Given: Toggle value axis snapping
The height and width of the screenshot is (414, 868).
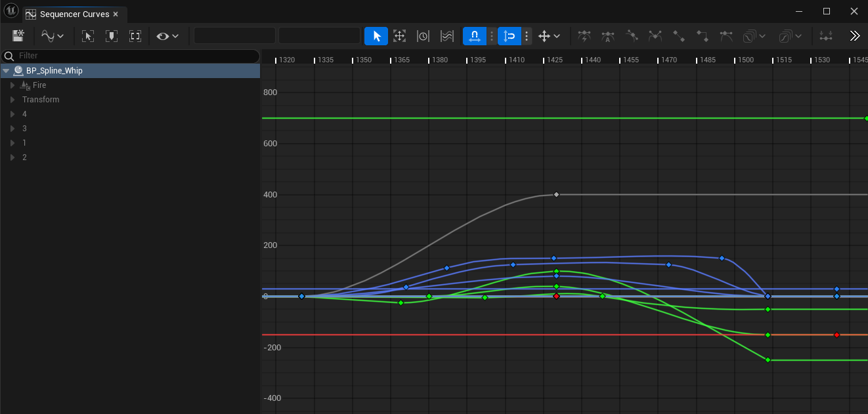Looking at the screenshot, I should click(509, 36).
